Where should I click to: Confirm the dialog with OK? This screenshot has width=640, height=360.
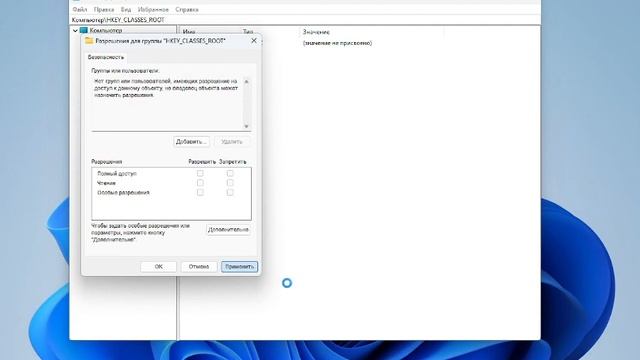click(158, 267)
